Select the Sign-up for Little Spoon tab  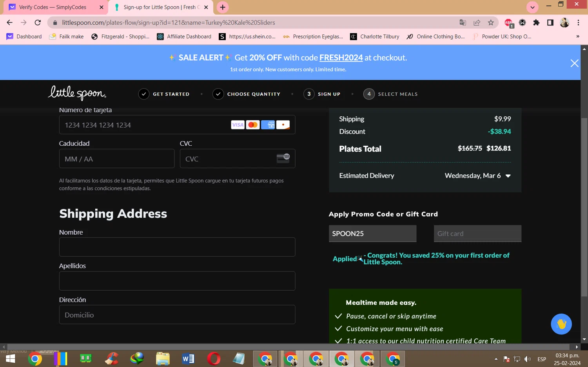(161, 7)
